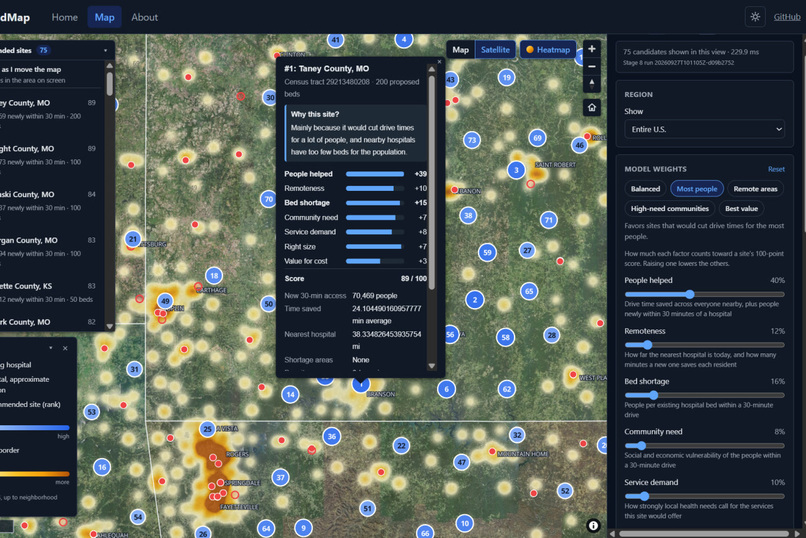Select site marker number 19
The width and height of the screenshot is (806, 538).
507,78
